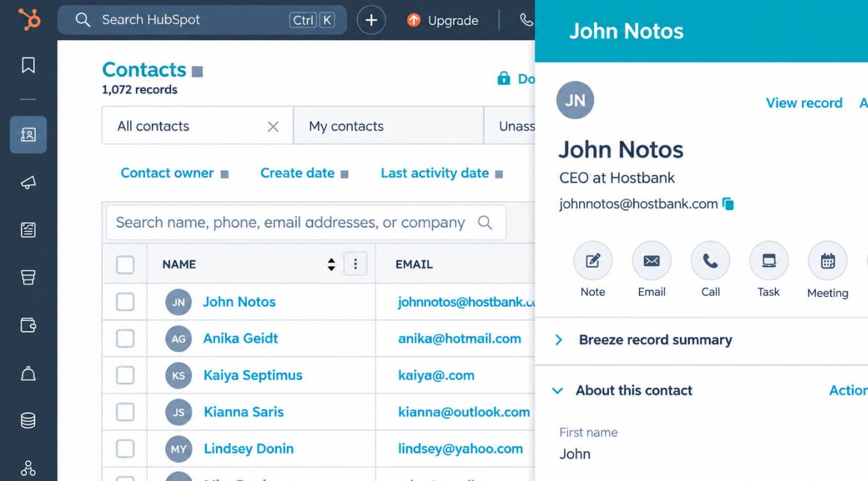Open the Contact owner filter dropdown
Screen dimensions: 868x481
coord(174,173)
